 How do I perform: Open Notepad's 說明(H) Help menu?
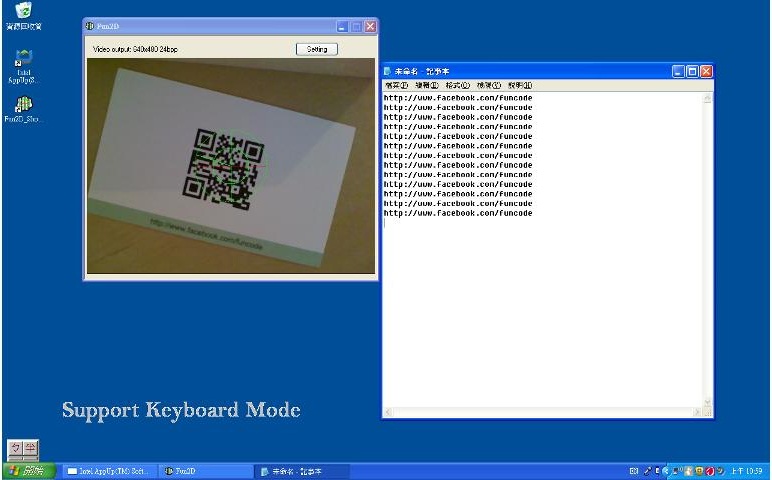[x=520, y=85]
